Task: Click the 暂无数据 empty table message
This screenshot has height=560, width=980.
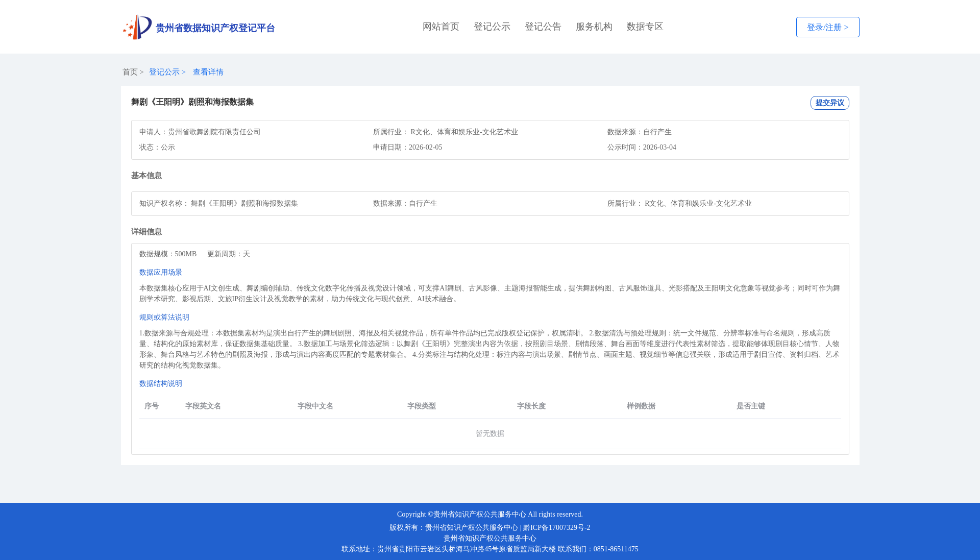Action: [490, 433]
